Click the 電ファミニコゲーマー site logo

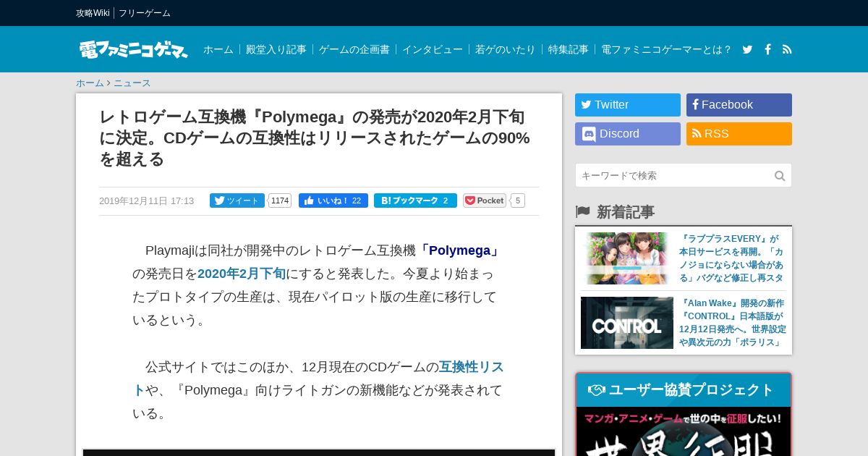[133, 49]
